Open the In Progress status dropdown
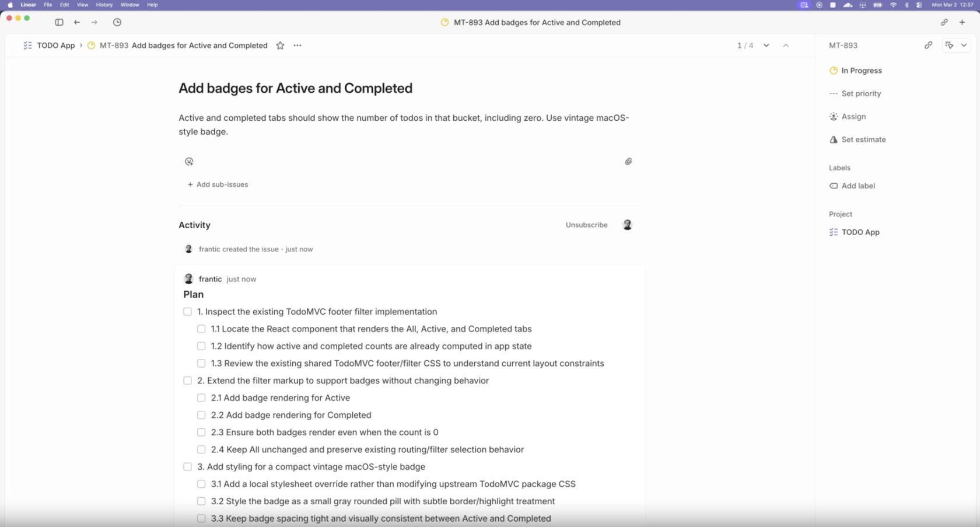This screenshot has width=980, height=527. click(856, 71)
